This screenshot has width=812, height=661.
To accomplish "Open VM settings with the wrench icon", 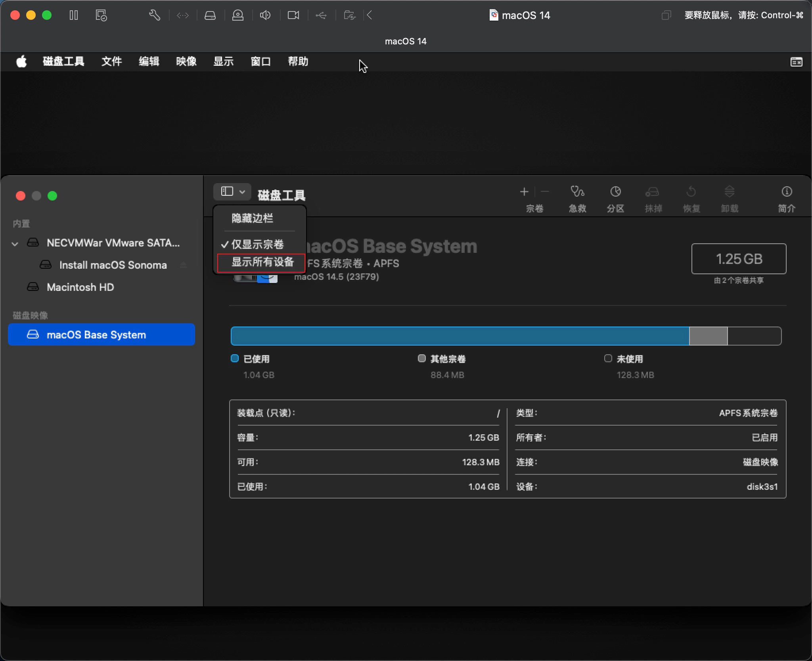I will point(155,15).
